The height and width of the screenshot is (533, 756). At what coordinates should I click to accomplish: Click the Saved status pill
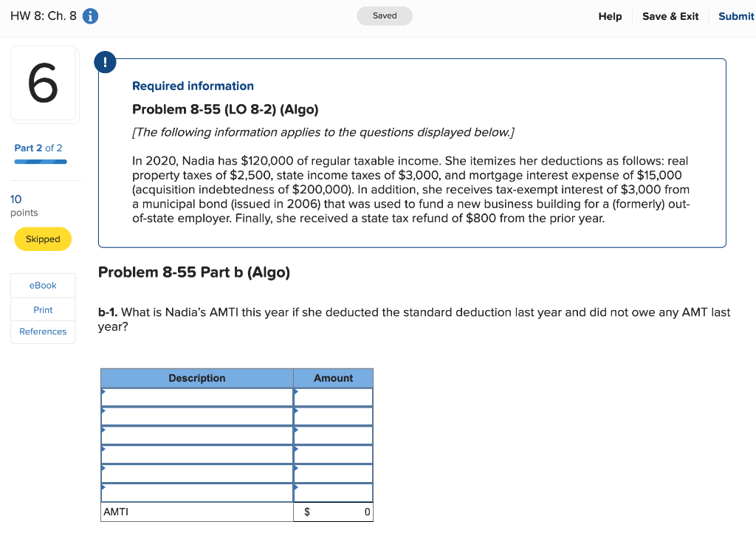pyautogui.click(x=384, y=16)
